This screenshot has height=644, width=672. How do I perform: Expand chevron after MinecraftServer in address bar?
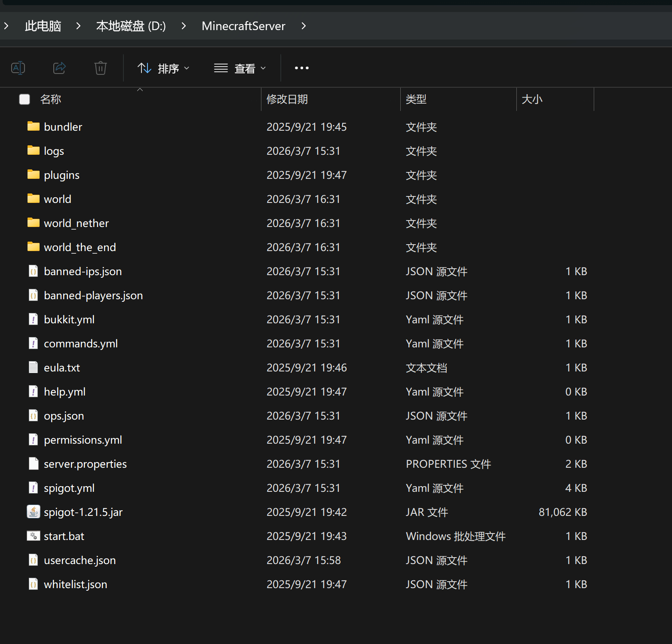[x=304, y=26]
